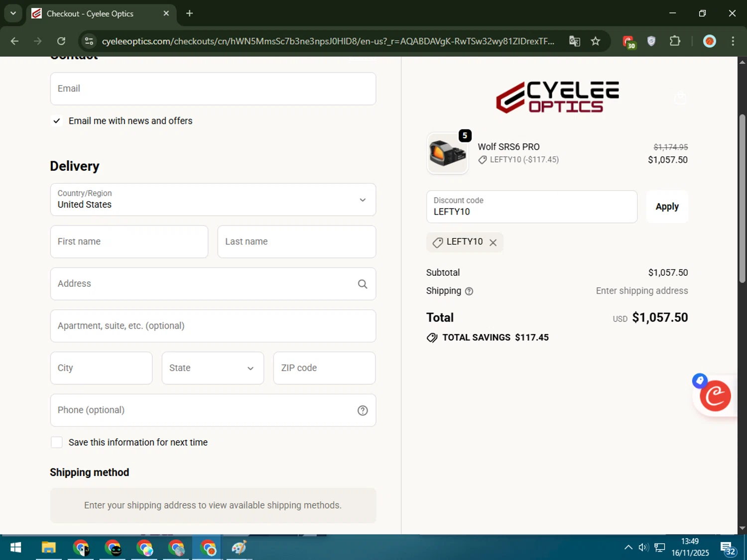747x560 pixels.
Task: Click the Phone (optional) field
Action: pyautogui.click(x=213, y=411)
